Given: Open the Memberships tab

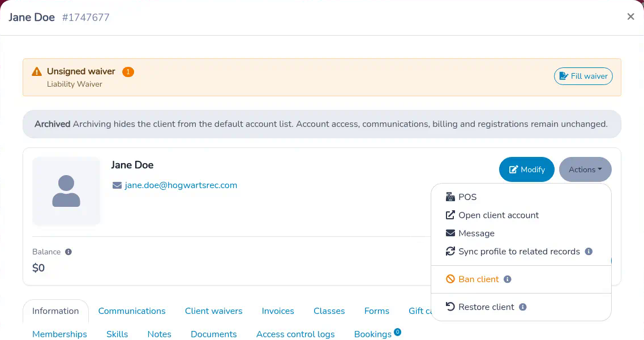Looking at the screenshot, I should pyautogui.click(x=59, y=334).
